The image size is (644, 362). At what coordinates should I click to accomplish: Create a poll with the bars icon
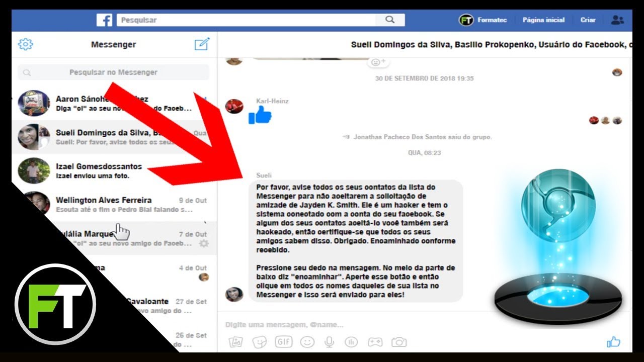coord(351,342)
